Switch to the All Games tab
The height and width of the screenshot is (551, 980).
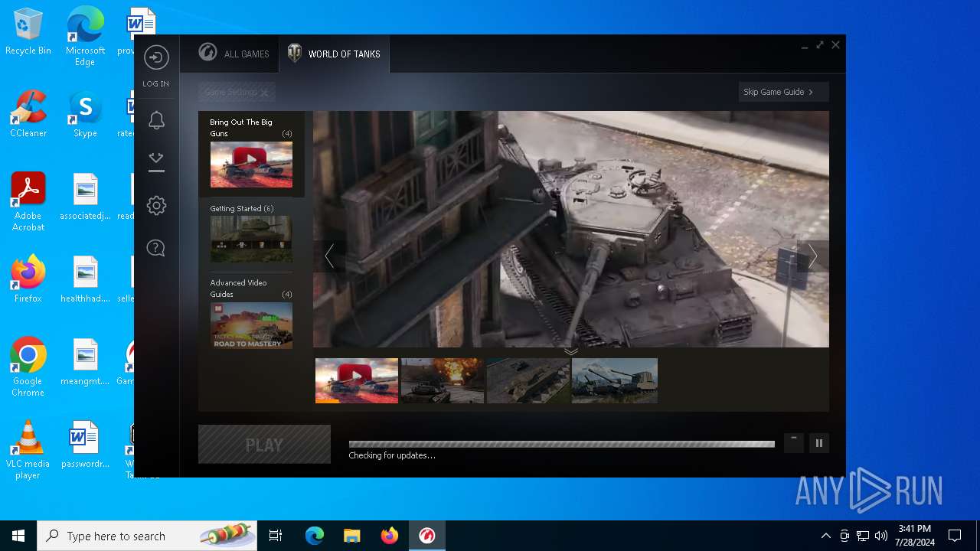click(234, 54)
